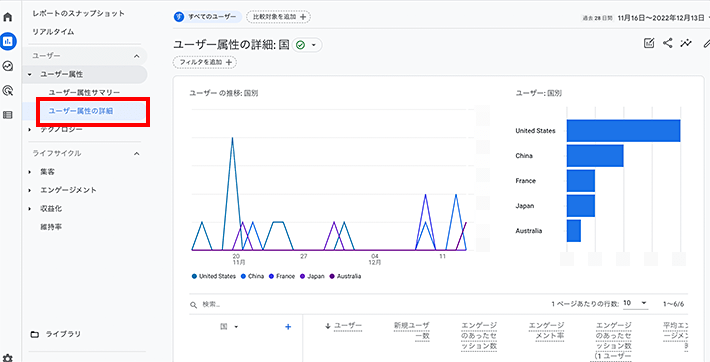
Task: Click the 新規ユーザー数 column header
Action: [412, 331]
